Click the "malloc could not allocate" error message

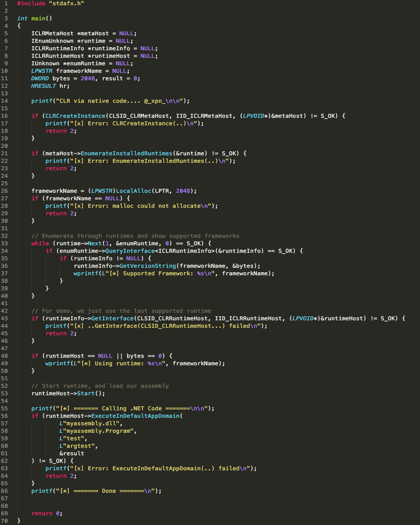pyautogui.click(x=131, y=206)
